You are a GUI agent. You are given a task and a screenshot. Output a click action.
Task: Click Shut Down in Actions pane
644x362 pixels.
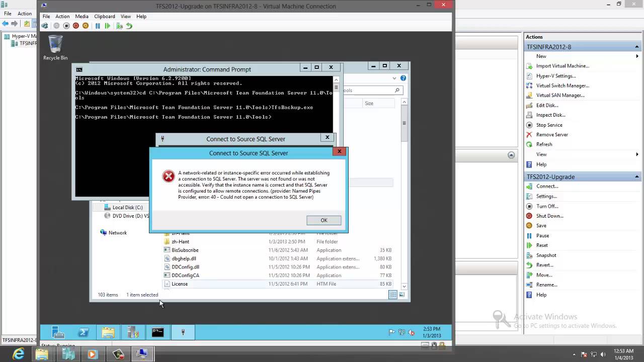click(x=549, y=216)
